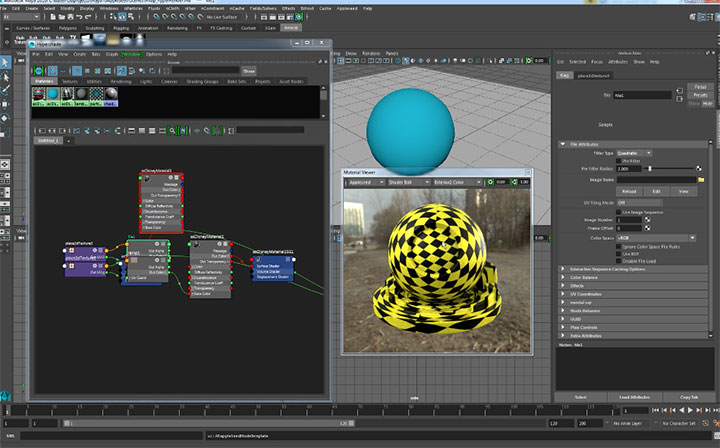The width and height of the screenshot is (720, 448).
Task: Click the Hypershade browser search field
Action: [x=206, y=70]
